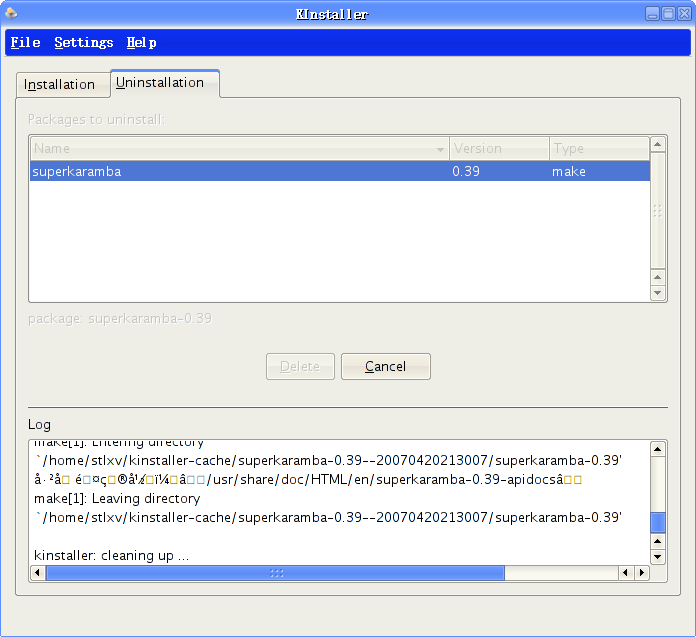Click the /usr/share/doc/HTML/en/superkaramba-0.39-apidocs log line
The height and width of the screenshot is (637, 696).
click(308, 480)
